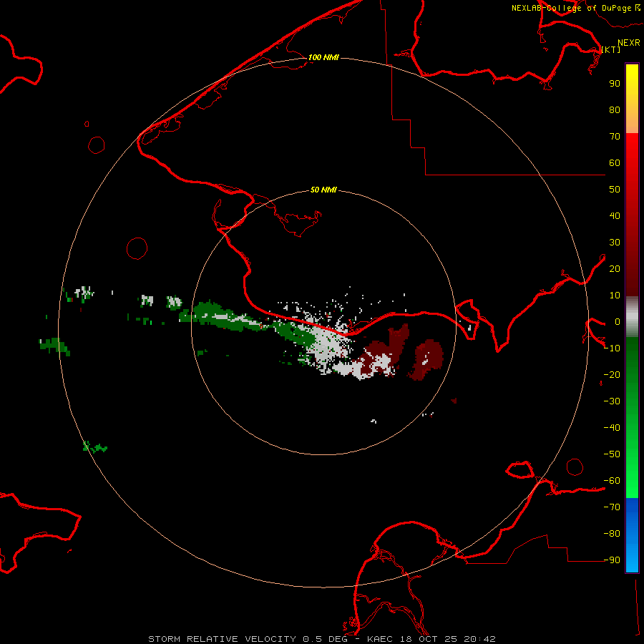Click the 60 value on the velocity scale
The width and height of the screenshot is (644, 644).
point(615,162)
